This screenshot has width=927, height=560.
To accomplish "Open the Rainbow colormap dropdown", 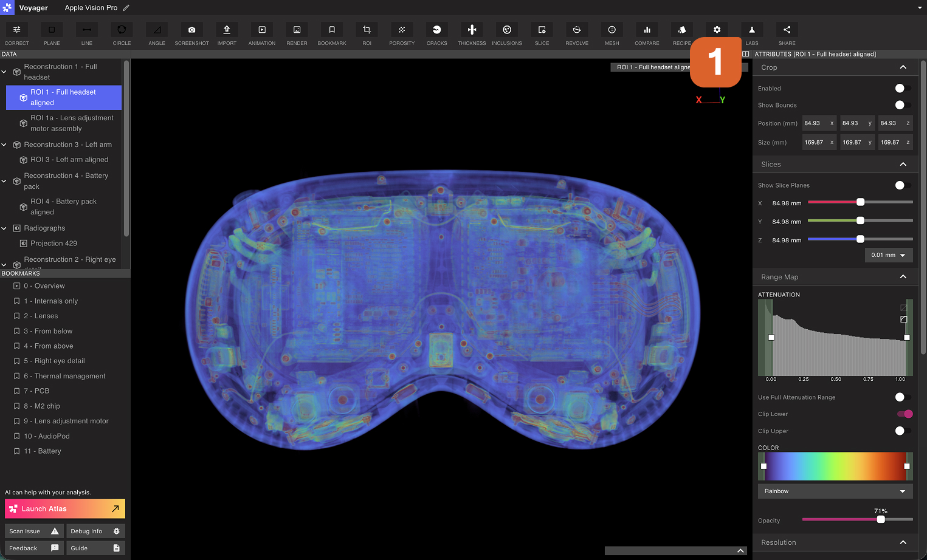I will click(835, 491).
